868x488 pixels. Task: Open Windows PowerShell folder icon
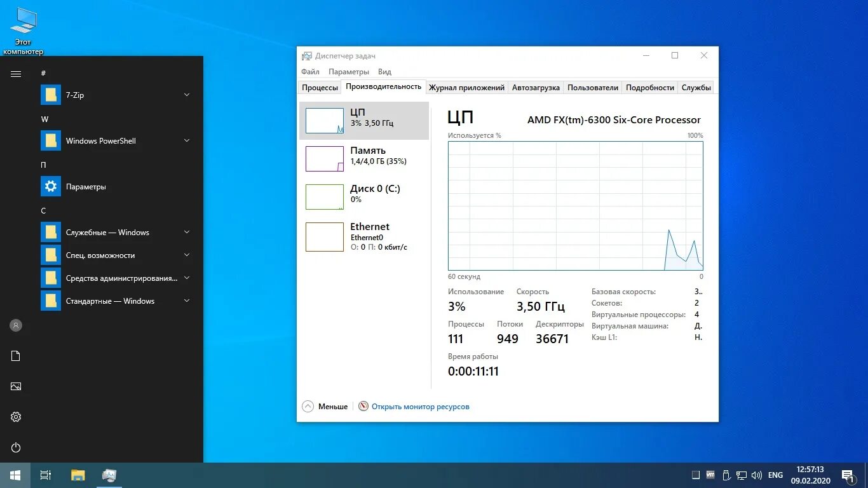point(51,141)
